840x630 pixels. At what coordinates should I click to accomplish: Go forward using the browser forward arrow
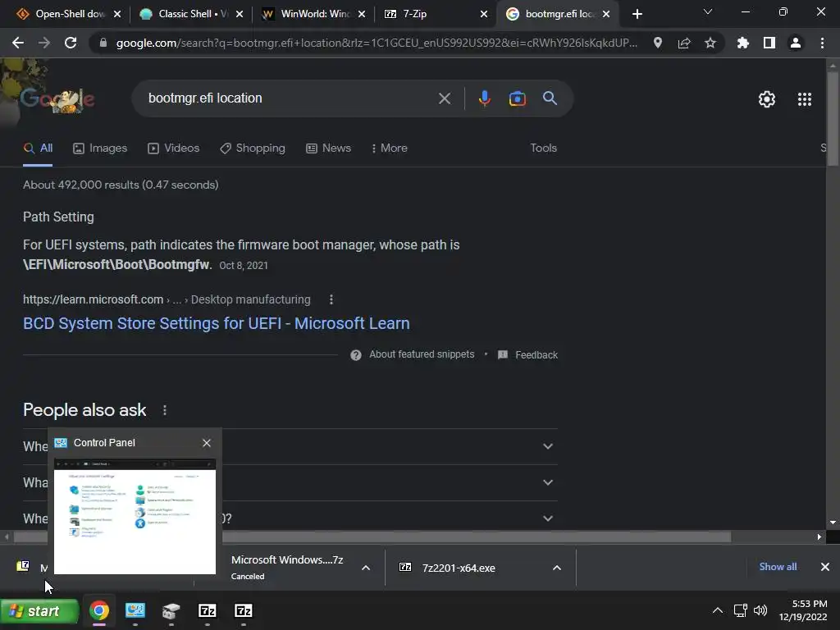click(44, 43)
